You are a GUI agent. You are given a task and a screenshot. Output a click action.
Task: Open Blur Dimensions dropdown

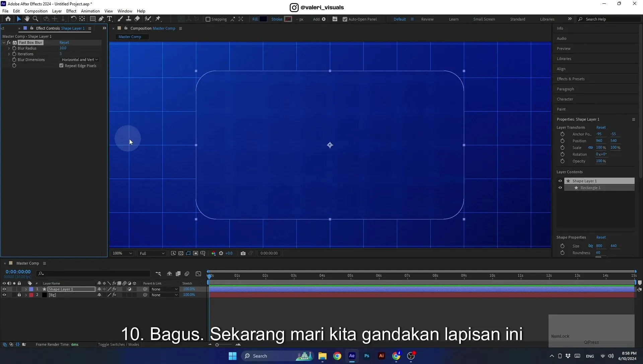coord(80,60)
